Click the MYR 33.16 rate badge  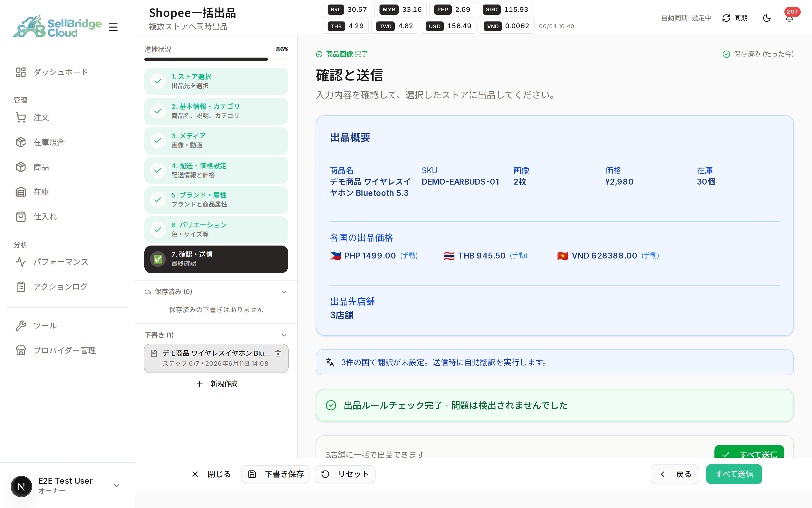pyautogui.click(x=401, y=9)
